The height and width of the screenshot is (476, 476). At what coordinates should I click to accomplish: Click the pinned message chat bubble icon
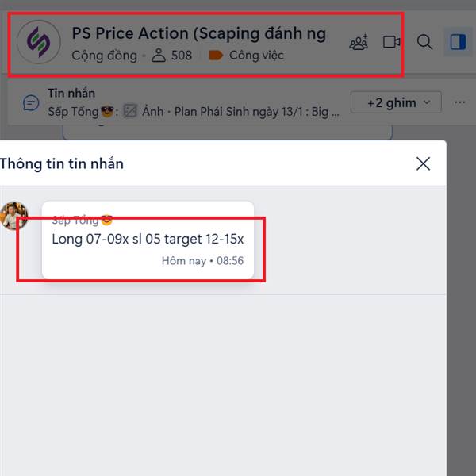31,103
